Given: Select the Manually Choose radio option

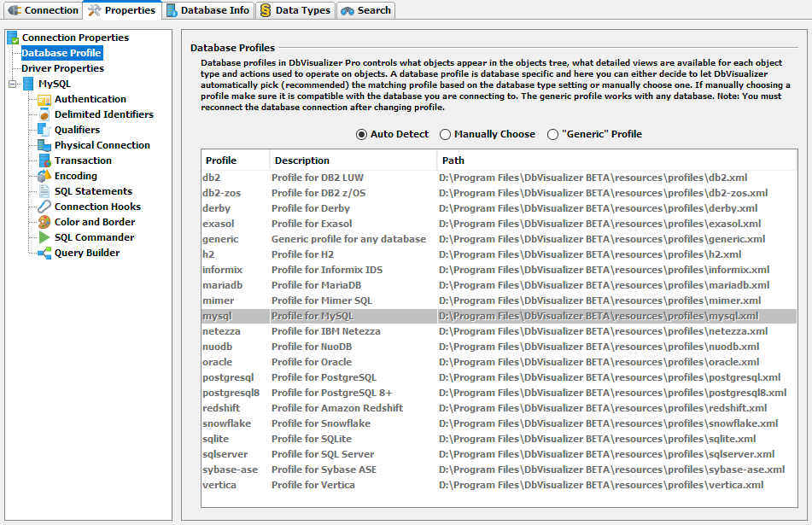Looking at the screenshot, I should click(446, 135).
